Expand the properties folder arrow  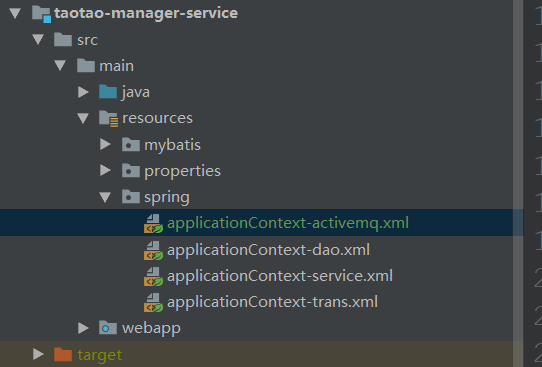[105, 170]
